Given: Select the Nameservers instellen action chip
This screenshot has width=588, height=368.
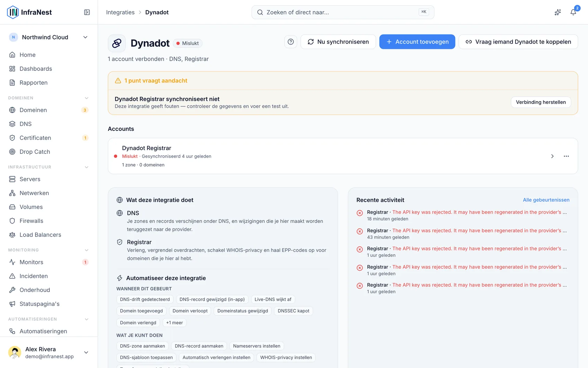Looking at the screenshot, I should click(x=257, y=346).
